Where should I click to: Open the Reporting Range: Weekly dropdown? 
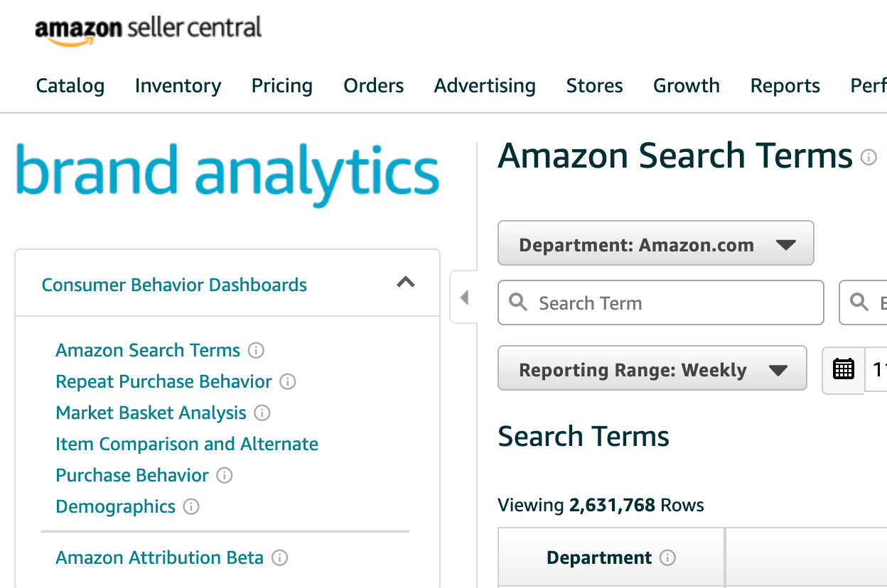(x=652, y=369)
